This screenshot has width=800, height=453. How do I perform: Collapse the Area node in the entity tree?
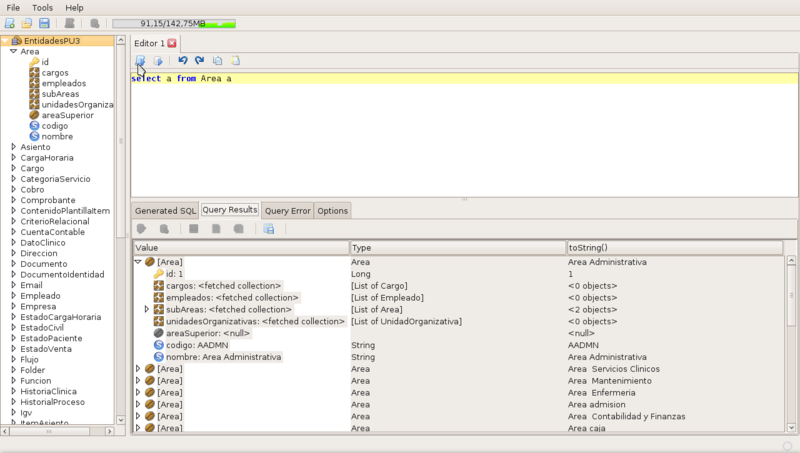14,52
